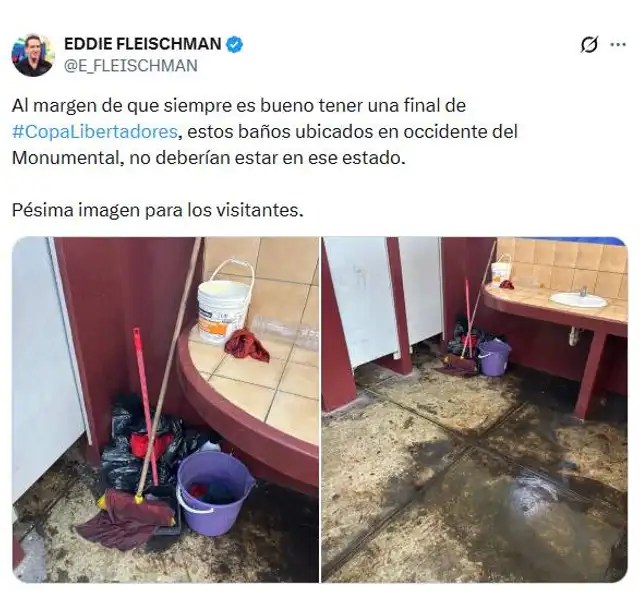Click the line "Pésima imagen para los visitantes."

pos(158,211)
